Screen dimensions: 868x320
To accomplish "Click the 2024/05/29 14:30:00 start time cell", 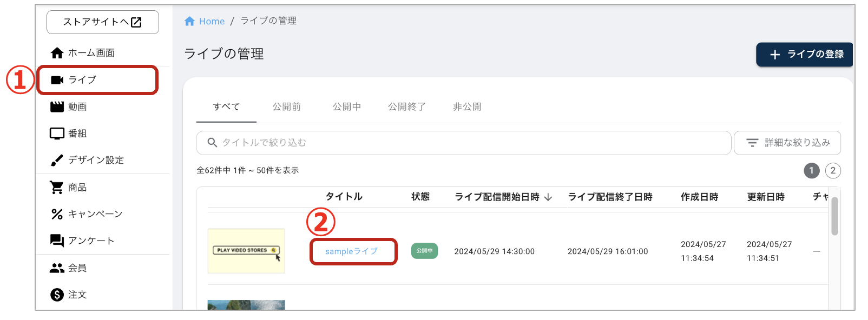I will tap(494, 251).
